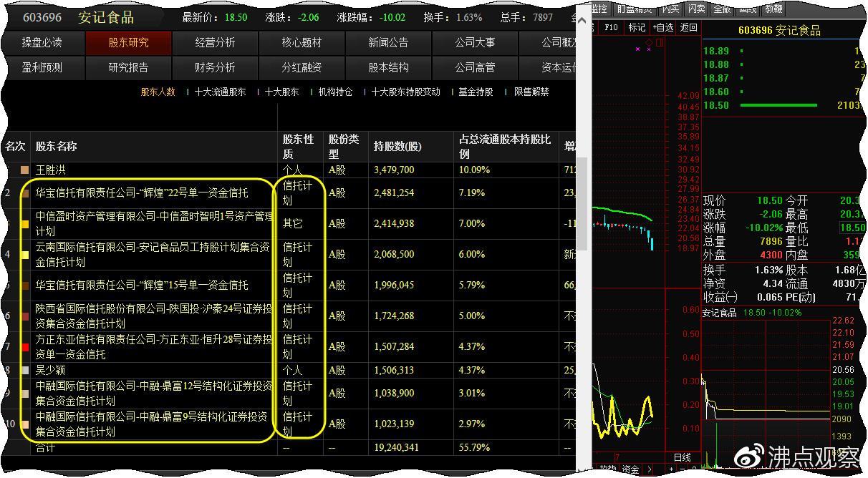View the 机构持仓 section
Image resolution: width=868 pixels, height=478 pixels.
point(335,92)
